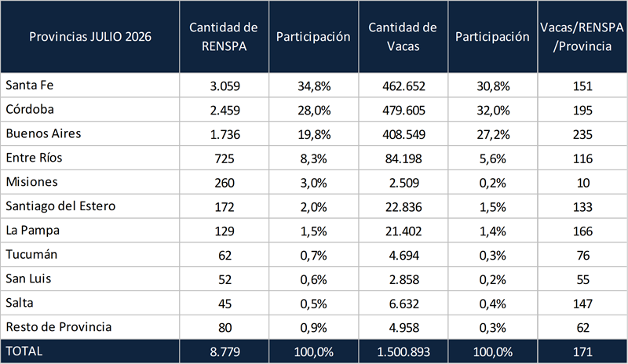Select the Entre Ríos cell
This screenshot has width=628, height=364.
[x=90, y=158]
